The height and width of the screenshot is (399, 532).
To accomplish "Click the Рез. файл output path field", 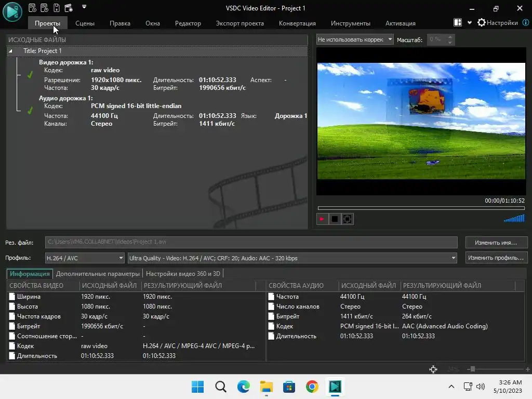I will click(251, 242).
